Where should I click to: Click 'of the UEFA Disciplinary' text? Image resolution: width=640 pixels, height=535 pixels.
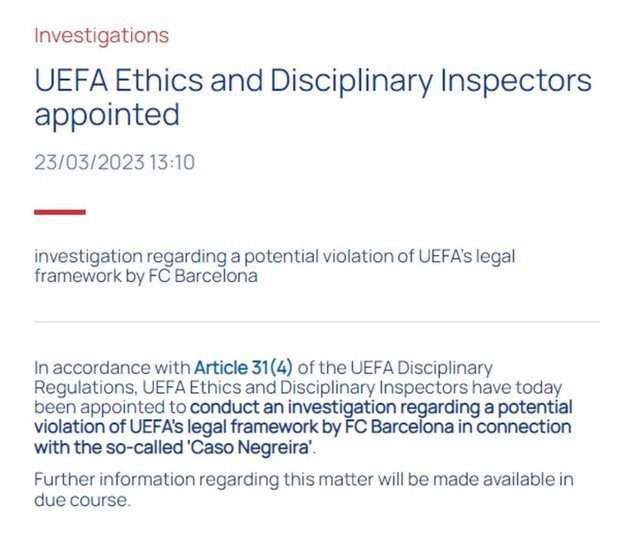click(395, 367)
